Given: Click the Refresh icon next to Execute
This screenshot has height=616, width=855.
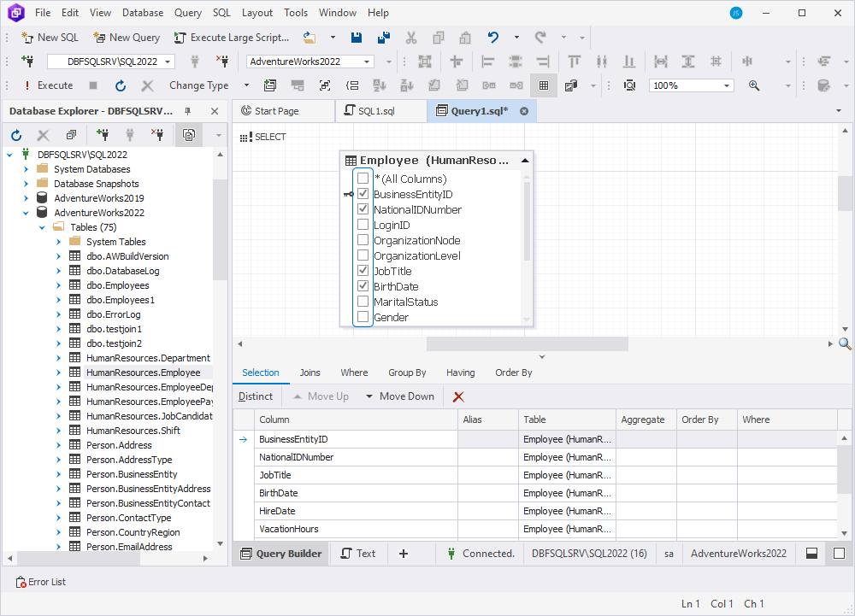Looking at the screenshot, I should pos(121,85).
